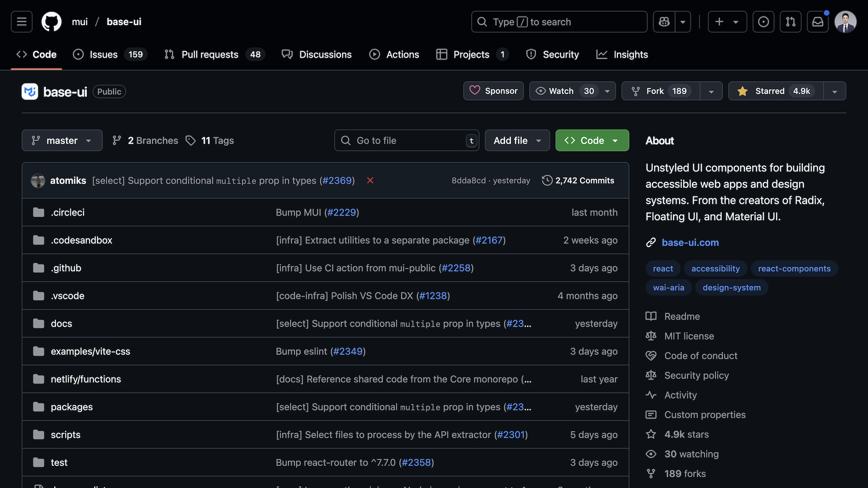The width and height of the screenshot is (868, 488).
Task: Click the top search field
Action: point(559,22)
